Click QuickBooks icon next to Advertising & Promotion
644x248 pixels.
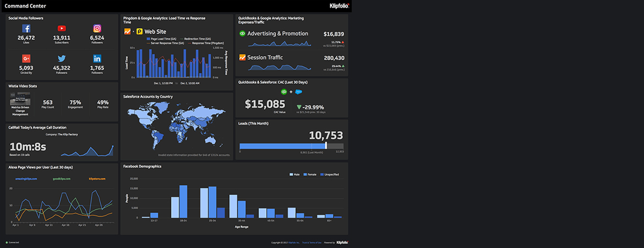(242, 34)
